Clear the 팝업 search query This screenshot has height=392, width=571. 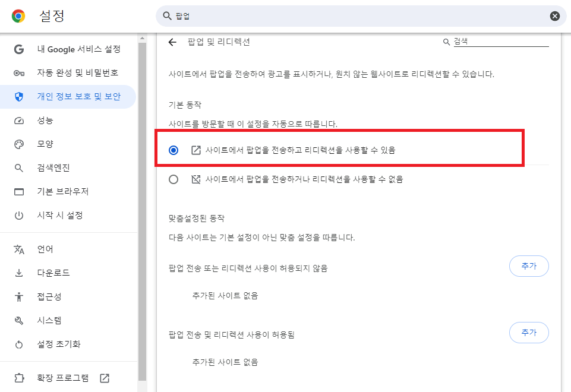pos(554,16)
